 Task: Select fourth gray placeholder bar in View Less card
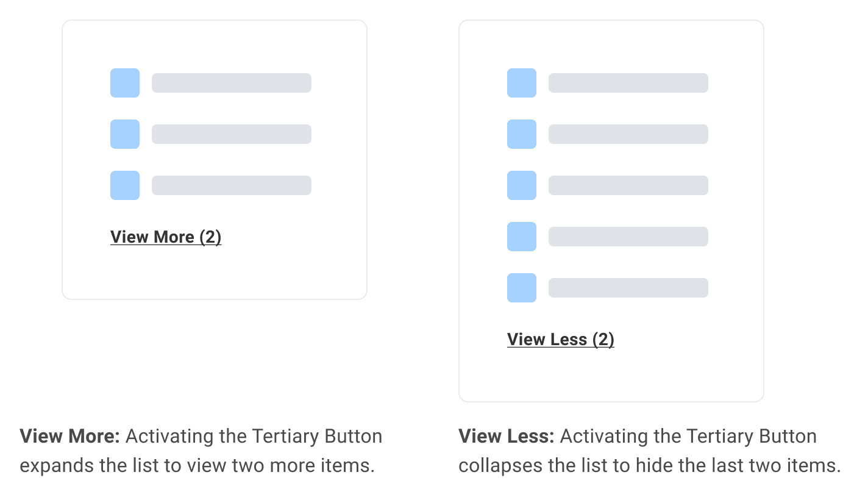point(628,237)
